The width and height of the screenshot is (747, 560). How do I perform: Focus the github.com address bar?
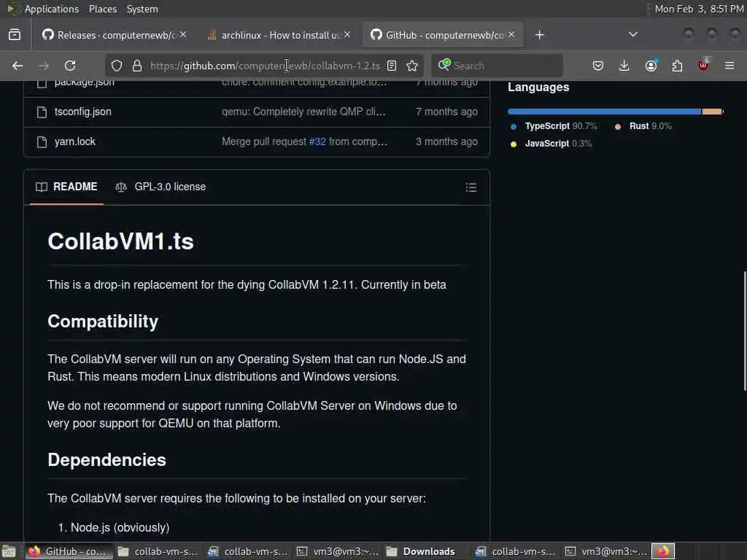click(265, 66)
